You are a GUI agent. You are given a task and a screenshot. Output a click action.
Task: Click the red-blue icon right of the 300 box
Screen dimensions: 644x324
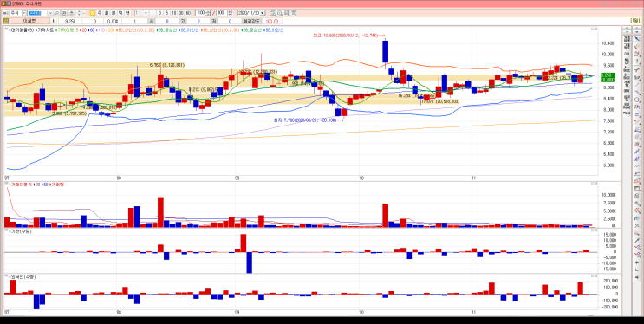(230, 13)
